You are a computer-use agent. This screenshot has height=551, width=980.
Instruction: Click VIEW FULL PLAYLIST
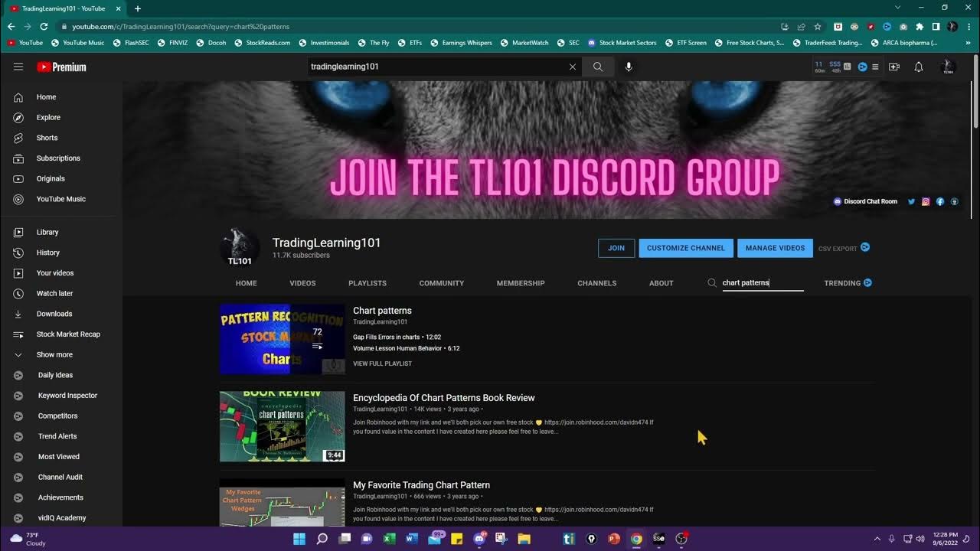tap(382, 364)
